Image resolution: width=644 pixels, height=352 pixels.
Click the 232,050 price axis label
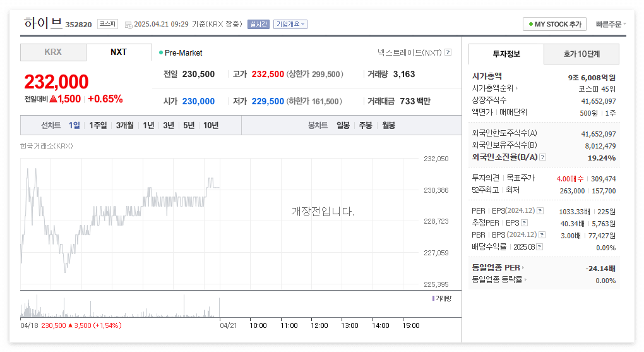(x=436, y=159)
